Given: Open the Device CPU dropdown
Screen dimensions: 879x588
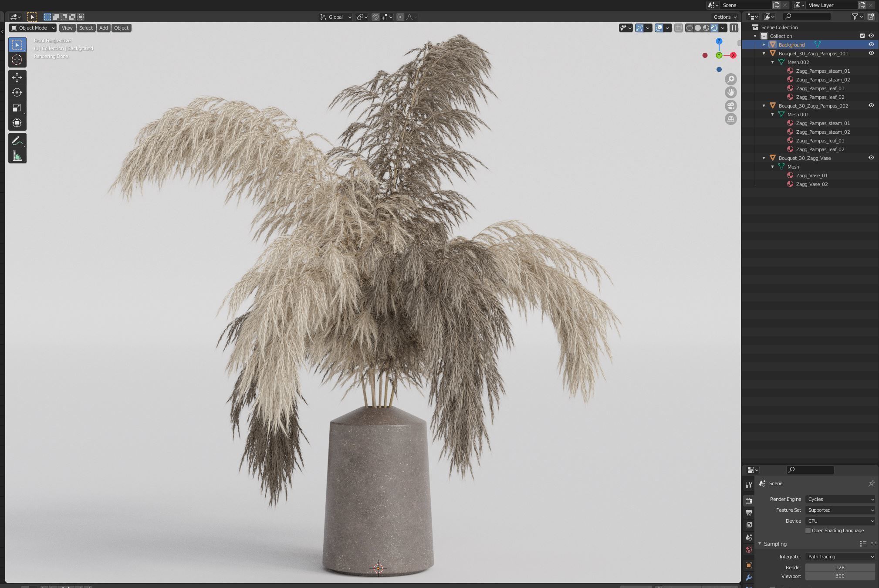Looking at the screenshot, I should point(840,521).
